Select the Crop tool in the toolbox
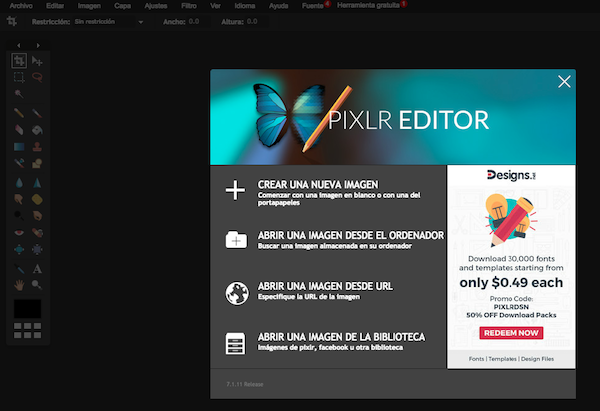The image size is (600, 411). 19,60
